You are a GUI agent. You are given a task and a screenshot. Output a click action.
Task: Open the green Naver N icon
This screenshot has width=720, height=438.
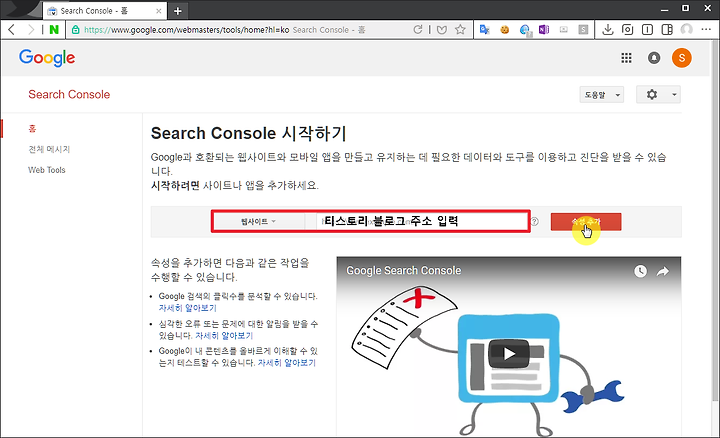pyautogui.click(x=54, y=30)
